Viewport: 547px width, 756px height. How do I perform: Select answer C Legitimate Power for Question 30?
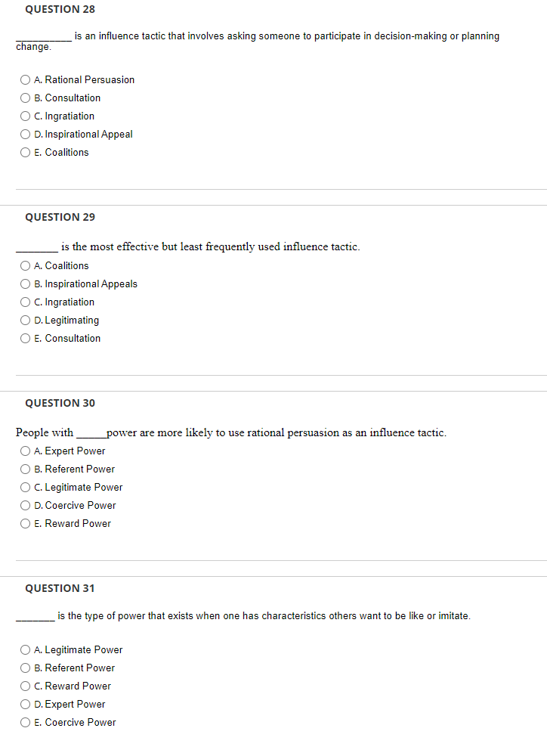tap(25, 487)
